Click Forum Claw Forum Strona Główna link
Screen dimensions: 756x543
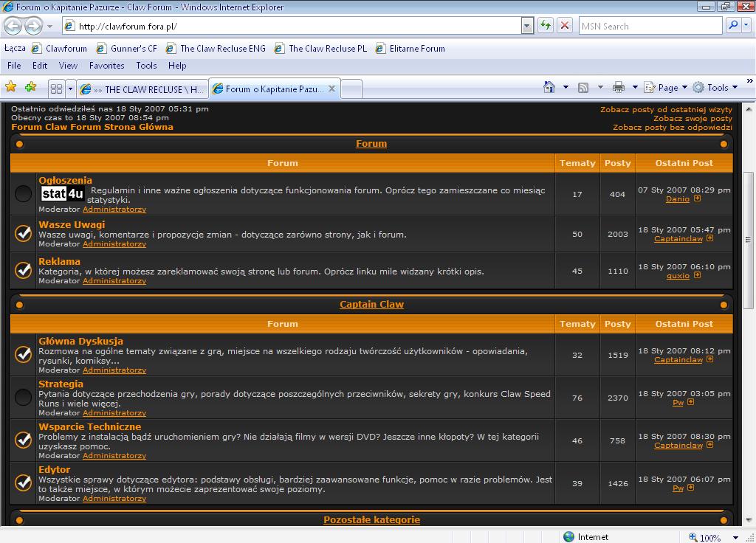(x=92, y=127)
